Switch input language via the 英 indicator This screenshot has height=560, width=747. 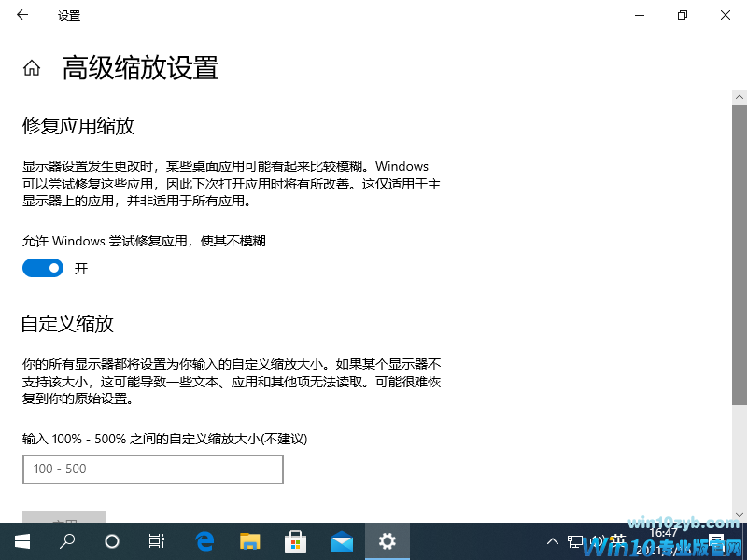(x=616, y=541)
